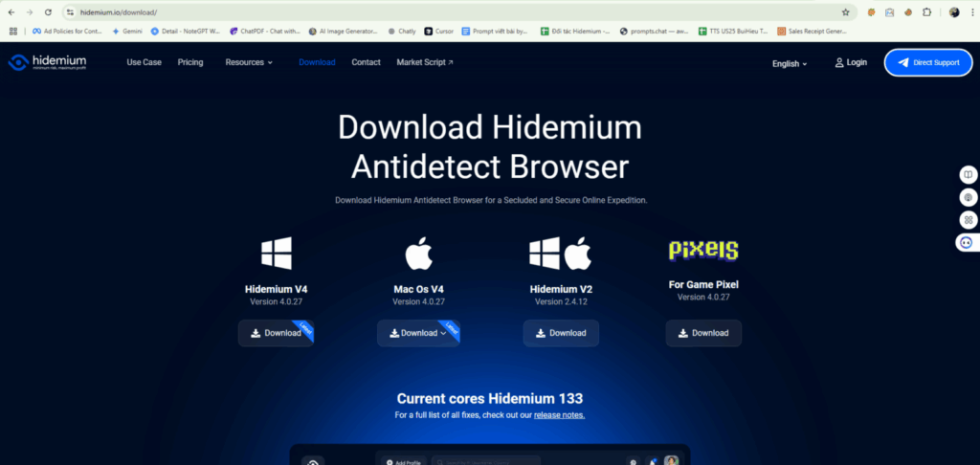Open the book icon in right sidebar
Image resolution: width=980 pixels, height=465 pixels.
click(969, 175)
